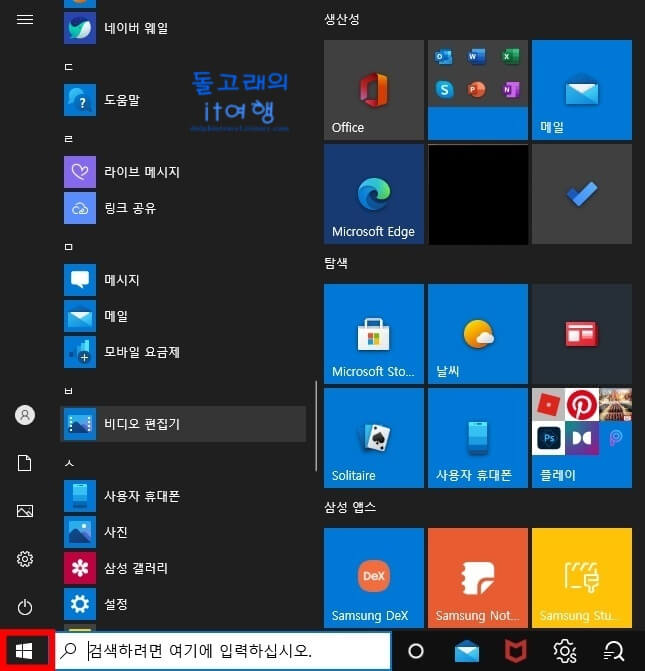
Task: Open the 메일 tile
Action: pyautogui.click(x=582, y=90)
